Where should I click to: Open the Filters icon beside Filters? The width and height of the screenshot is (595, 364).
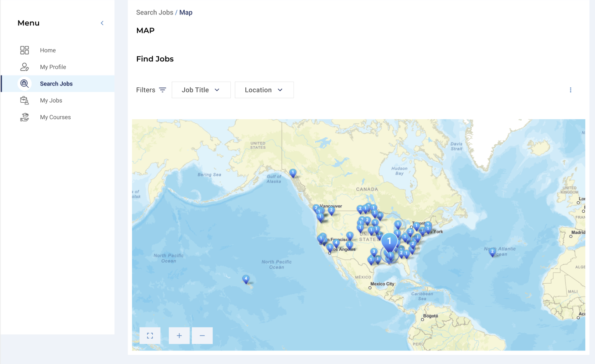pos(162,90)
